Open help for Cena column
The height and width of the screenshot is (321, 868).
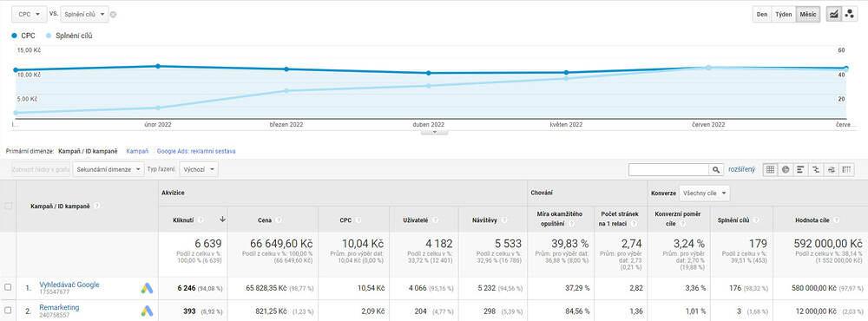pos(279,219)
